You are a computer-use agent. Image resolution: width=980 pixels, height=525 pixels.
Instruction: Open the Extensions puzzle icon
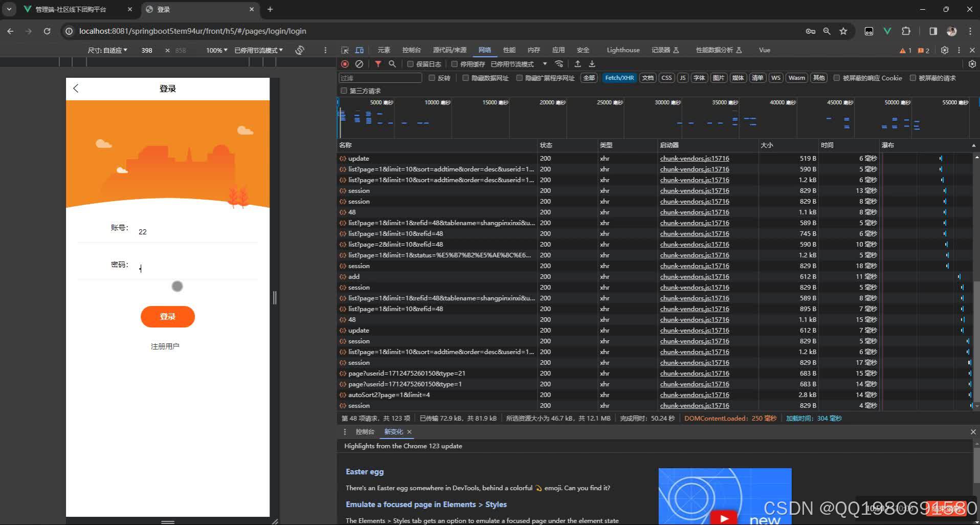pos(906,31)
